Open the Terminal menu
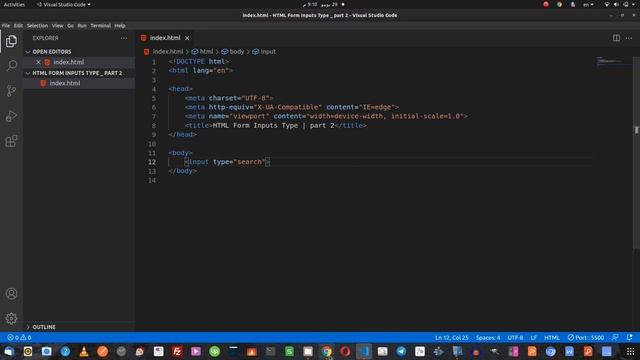The width and height of the screenshot is (640, 360). 100,26
